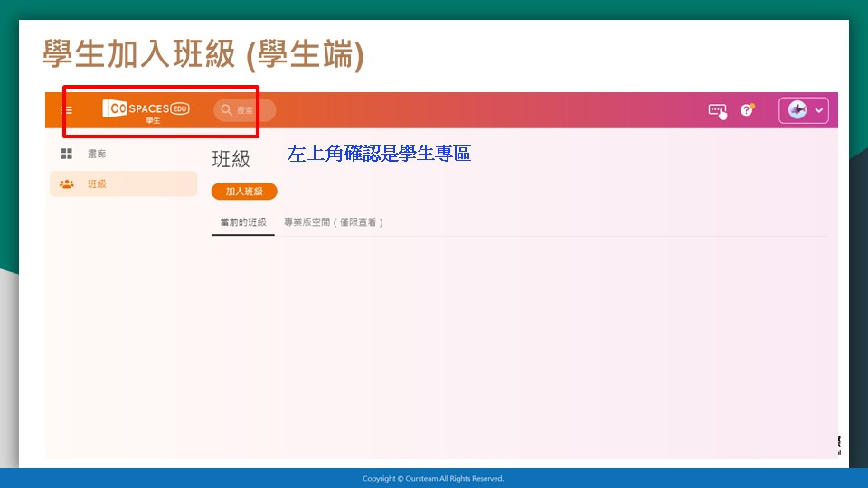This screenshot has height=488, width=868.
Task: Open help via the question mark icon
Action: coord(747,109)
